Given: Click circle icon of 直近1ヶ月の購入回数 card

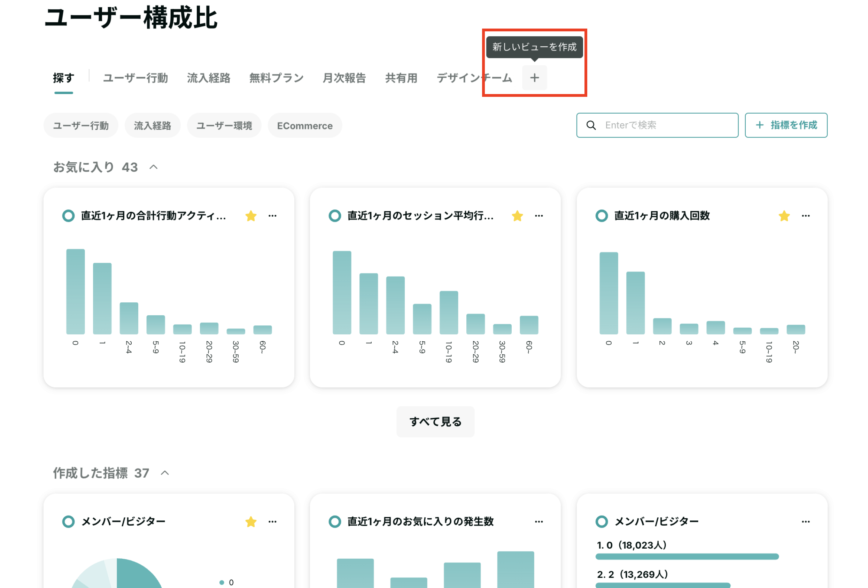Looking at the screenshot, I should [x=601, y=216].
